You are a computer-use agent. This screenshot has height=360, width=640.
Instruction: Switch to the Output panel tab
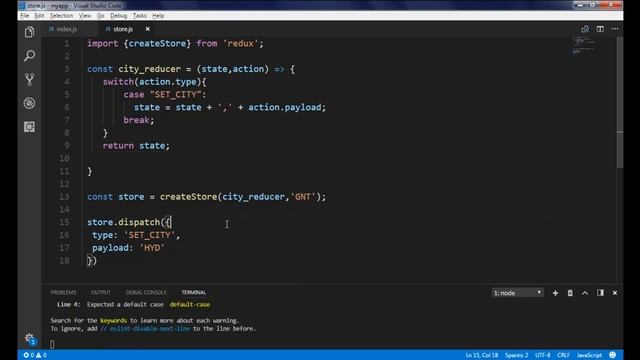click(x=101, y=292)
